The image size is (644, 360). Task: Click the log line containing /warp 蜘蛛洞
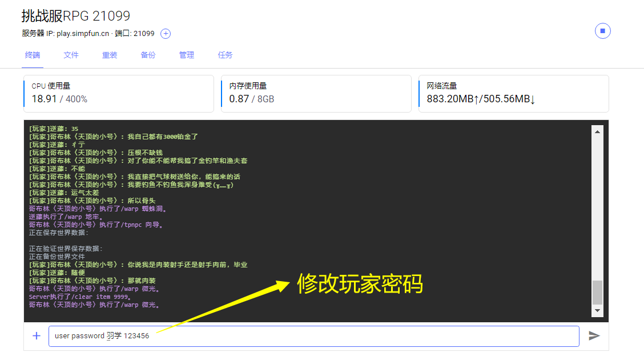point(98,209)
